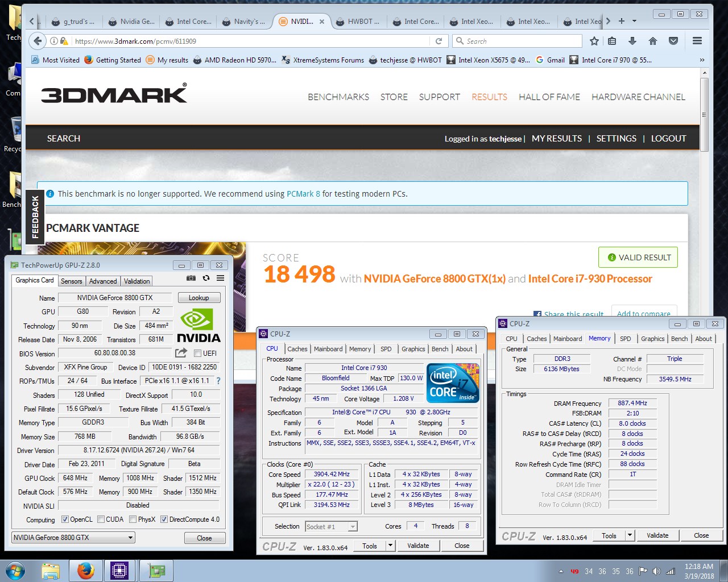Click the Firefox Search input box

point(518,41)
